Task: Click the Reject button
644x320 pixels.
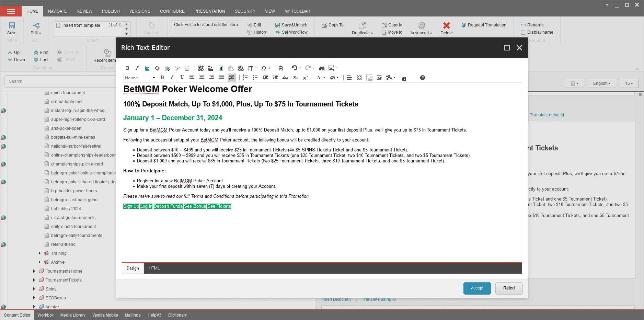Action: coord(509,288)
